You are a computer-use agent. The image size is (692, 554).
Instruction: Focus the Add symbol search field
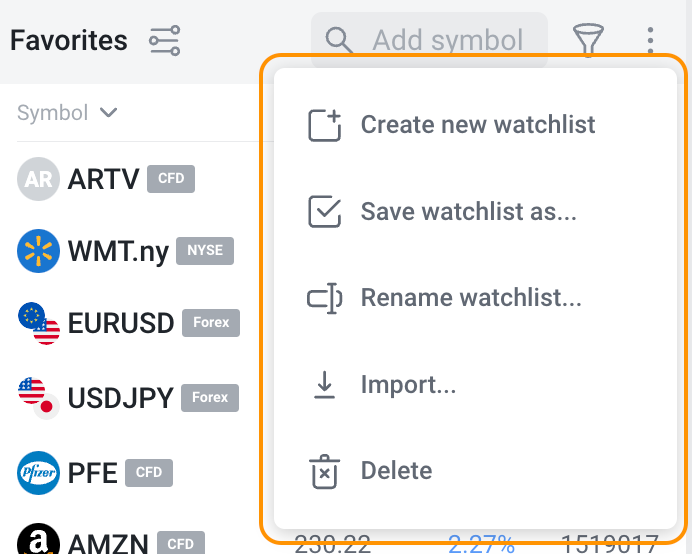pos(448,40)
